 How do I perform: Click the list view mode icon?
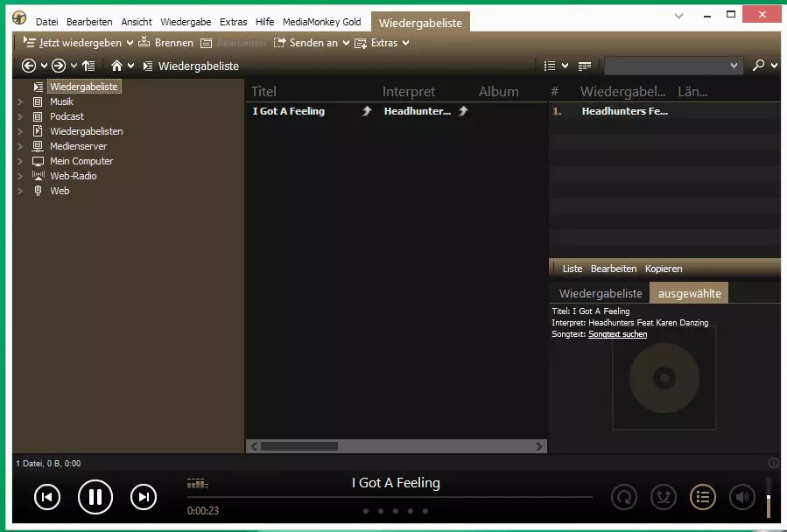(x=550, y=66)
